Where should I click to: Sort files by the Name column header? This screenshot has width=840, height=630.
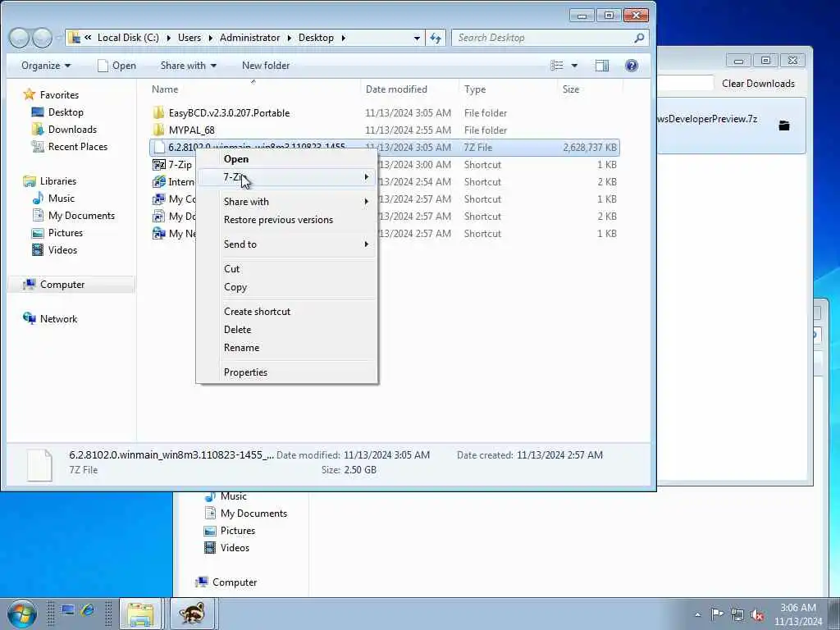click(254, 89)
